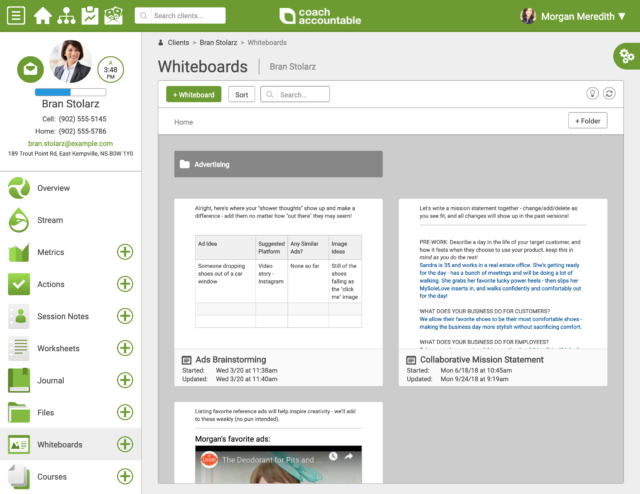Open Worksheets in the sidebar
The width and height of the screenshot is (640, 494).
coord(58,348)
